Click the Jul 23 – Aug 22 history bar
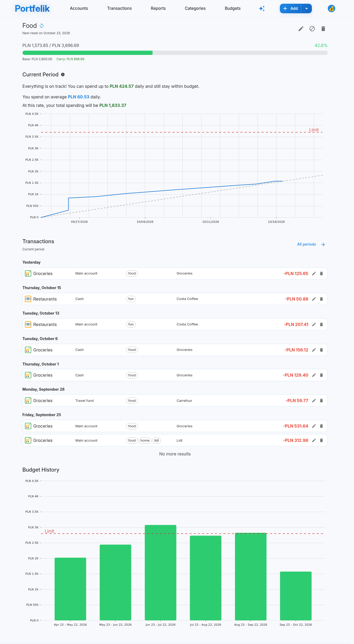 pos(206,578)
